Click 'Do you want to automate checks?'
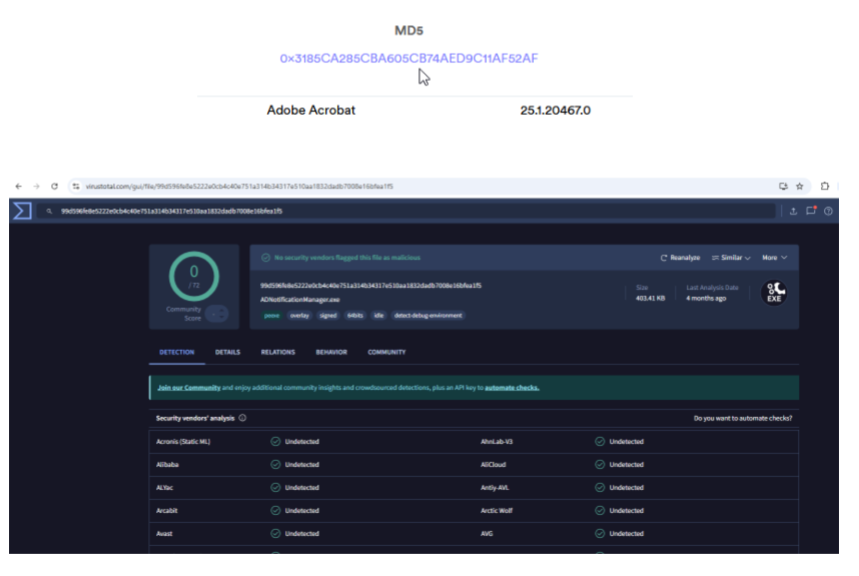859x576 pixels. pyautogui.click(x=743, y=418)
